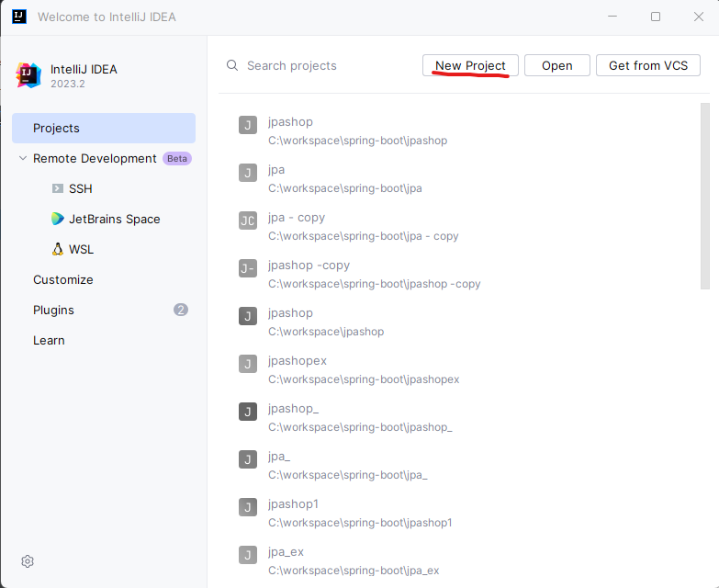Click the J icon of jpashop_ project
Screen dimensions: 719x588
coord(248,412)
